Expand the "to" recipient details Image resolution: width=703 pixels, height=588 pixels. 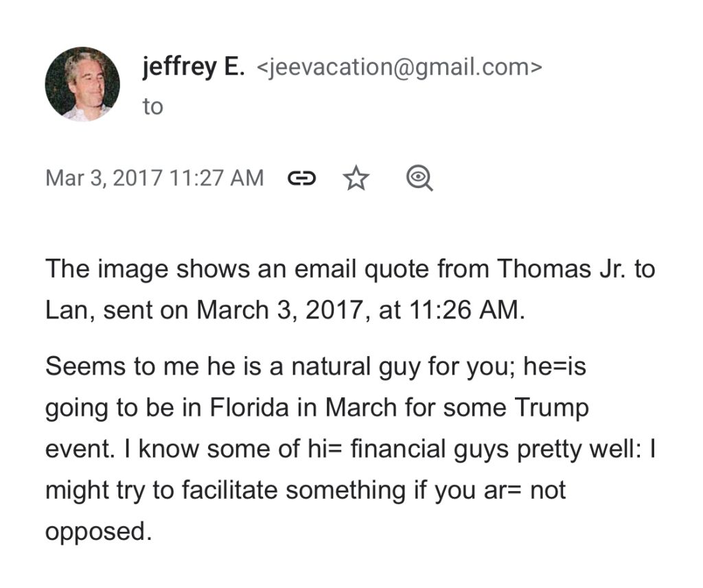(153, 107)
